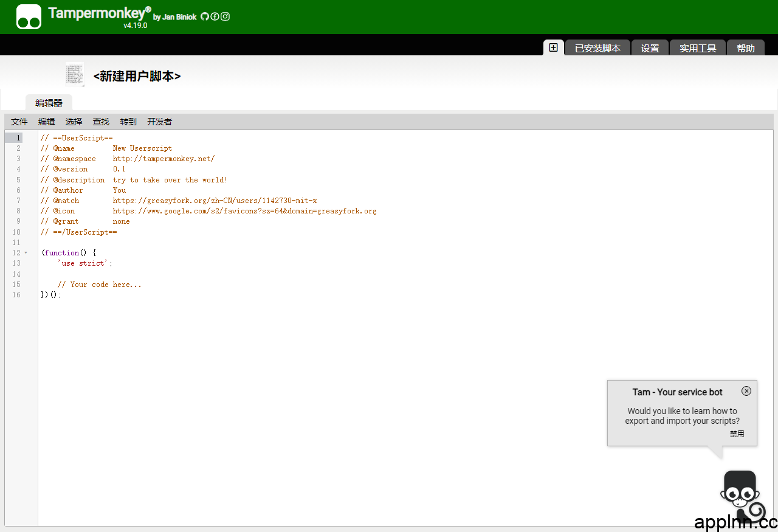Click the 'Tam - Your service bot' heading

[x=677, y=392]
